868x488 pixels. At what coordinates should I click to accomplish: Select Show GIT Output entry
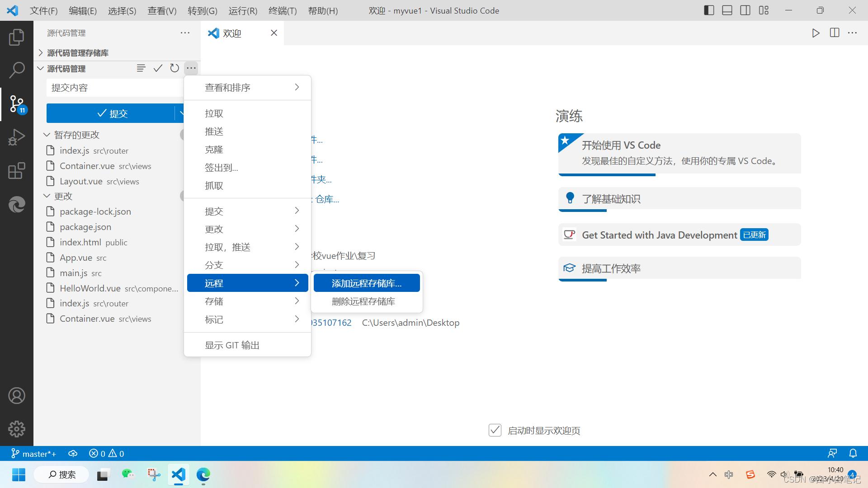tap(247, 345)
